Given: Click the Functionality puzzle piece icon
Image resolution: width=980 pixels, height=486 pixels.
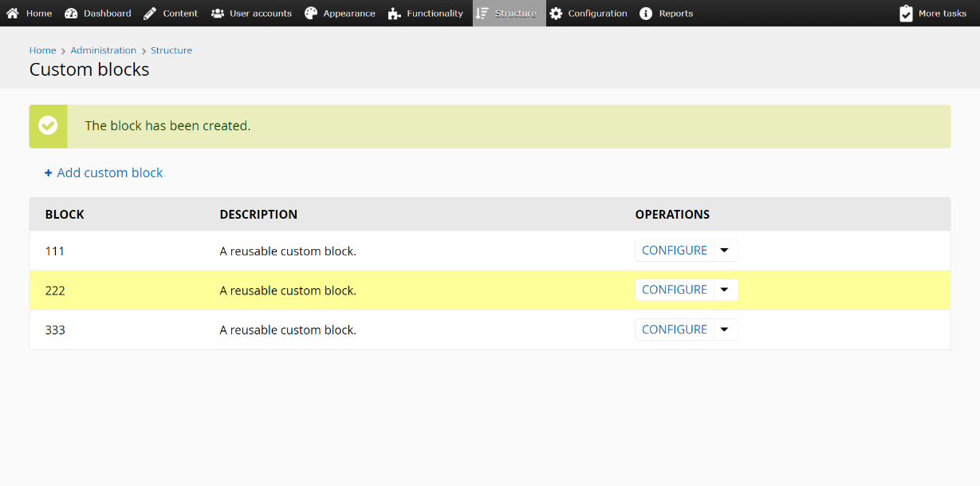Looking at the screenshot, I should [x=394, y=14].
